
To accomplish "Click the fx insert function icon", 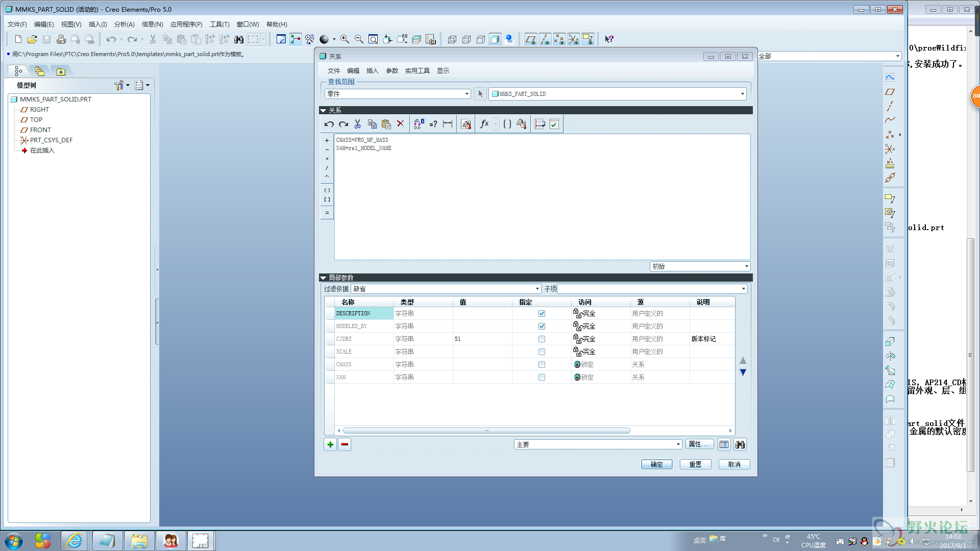I will coord(484,124).
